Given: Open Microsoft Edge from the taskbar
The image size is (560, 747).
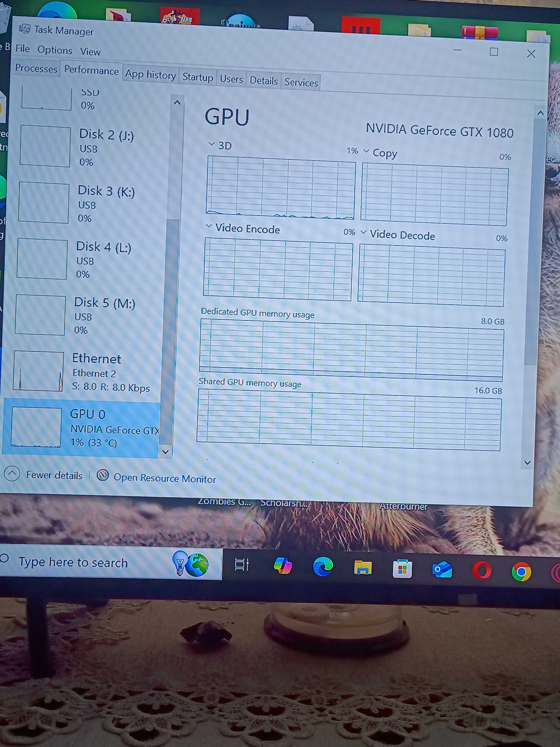Looking at the screenshot, I should click(323, 567).
